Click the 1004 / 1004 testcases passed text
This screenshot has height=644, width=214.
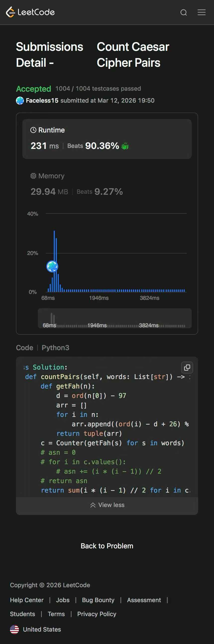[98, 88]
